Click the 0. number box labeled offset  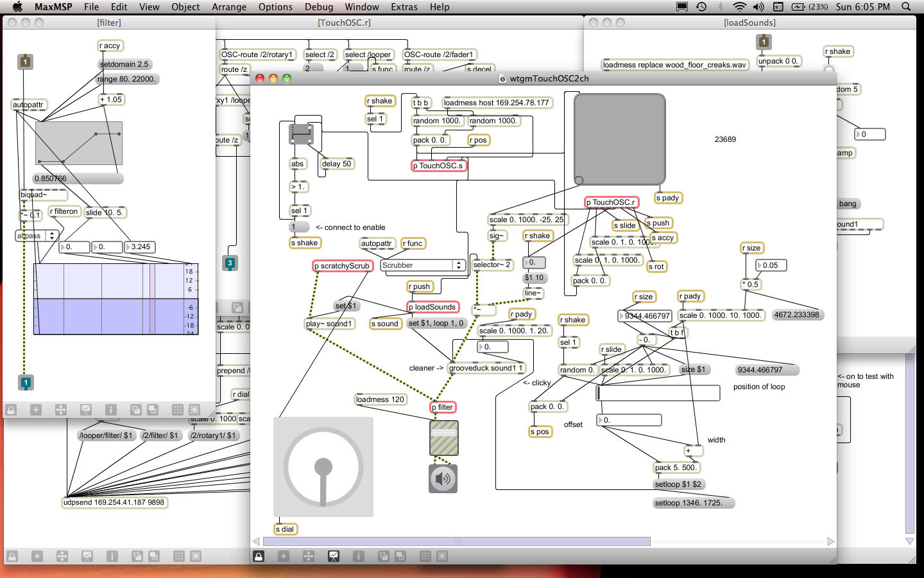pyautogui.click(x=629, y=420)
